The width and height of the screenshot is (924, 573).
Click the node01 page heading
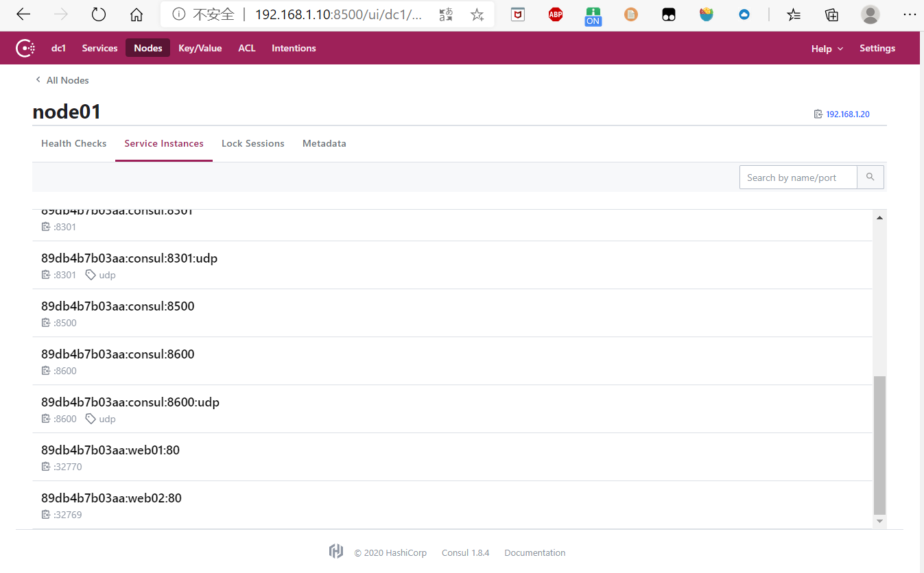click(67, 112)
